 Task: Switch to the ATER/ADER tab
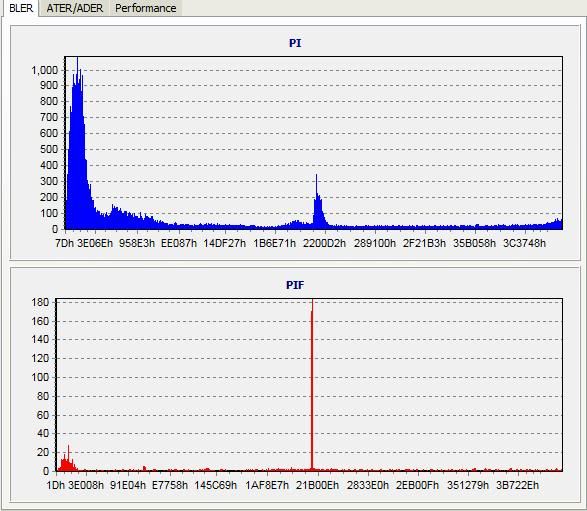click(74, 8)
